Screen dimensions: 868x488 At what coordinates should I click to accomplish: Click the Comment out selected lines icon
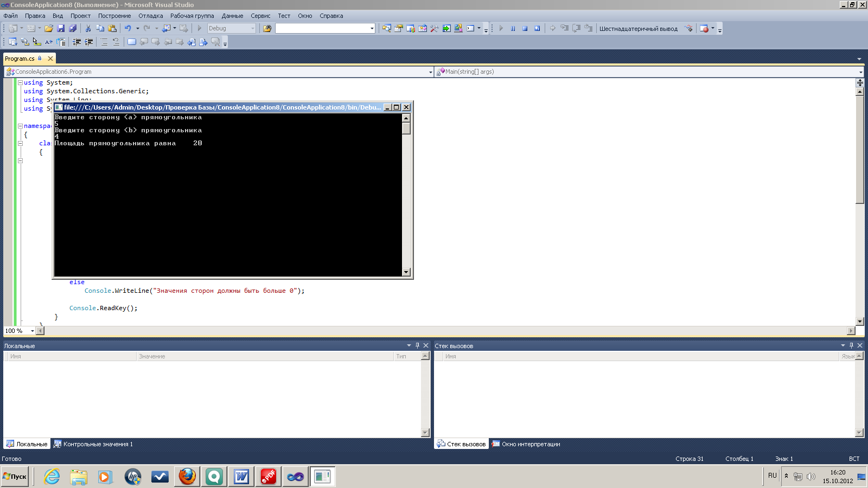(104, 42)
